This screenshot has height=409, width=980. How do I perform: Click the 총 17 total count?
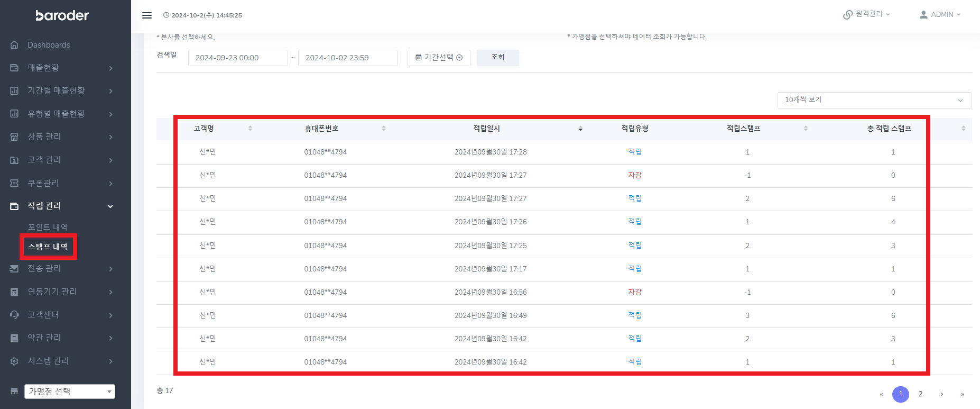165,390
